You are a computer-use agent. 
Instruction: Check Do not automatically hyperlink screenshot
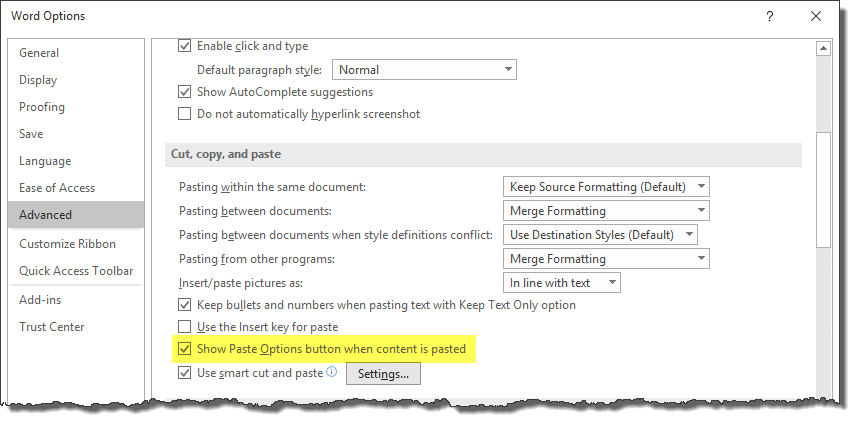click(x=185, y=114)
